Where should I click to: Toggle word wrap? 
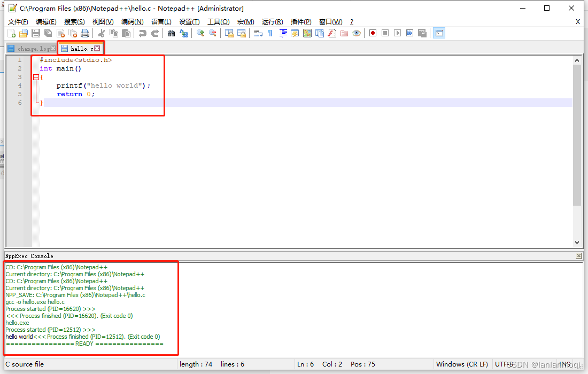258,33
